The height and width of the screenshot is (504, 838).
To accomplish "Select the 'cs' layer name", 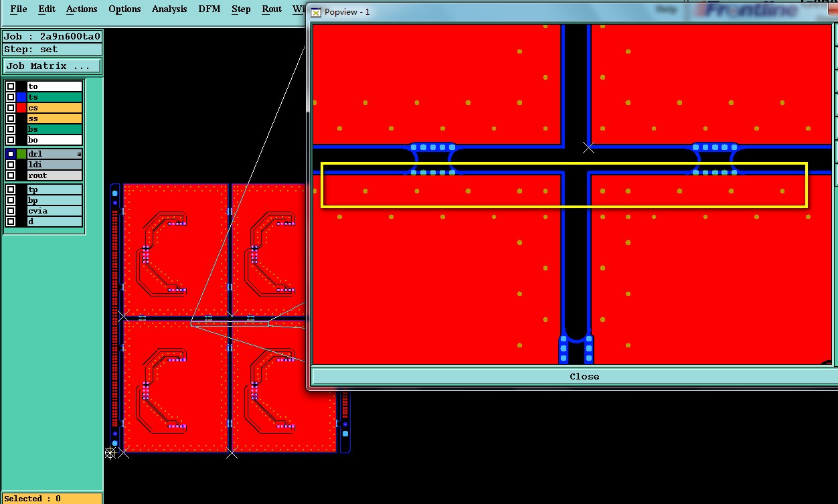I will tap(54, 108).
